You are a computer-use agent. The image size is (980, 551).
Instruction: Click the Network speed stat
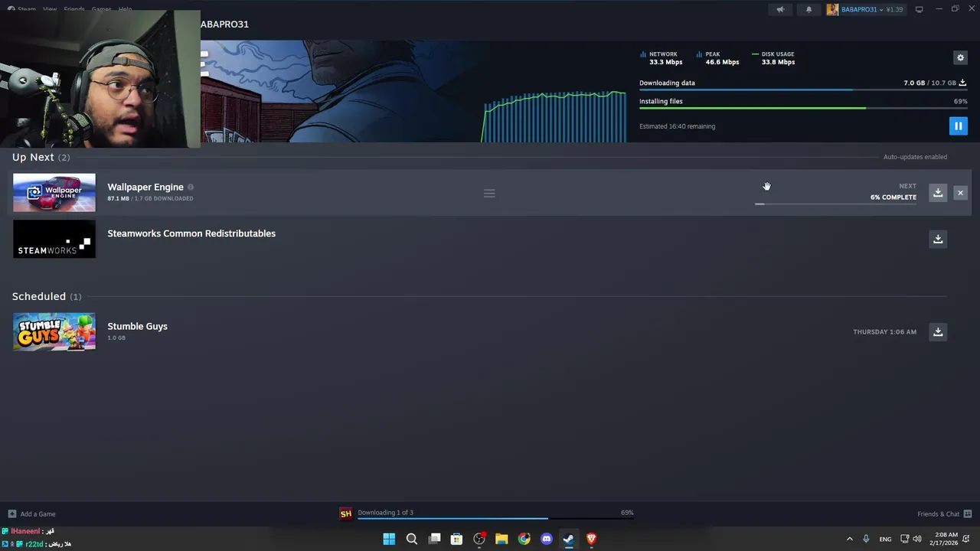pos(661,58)
